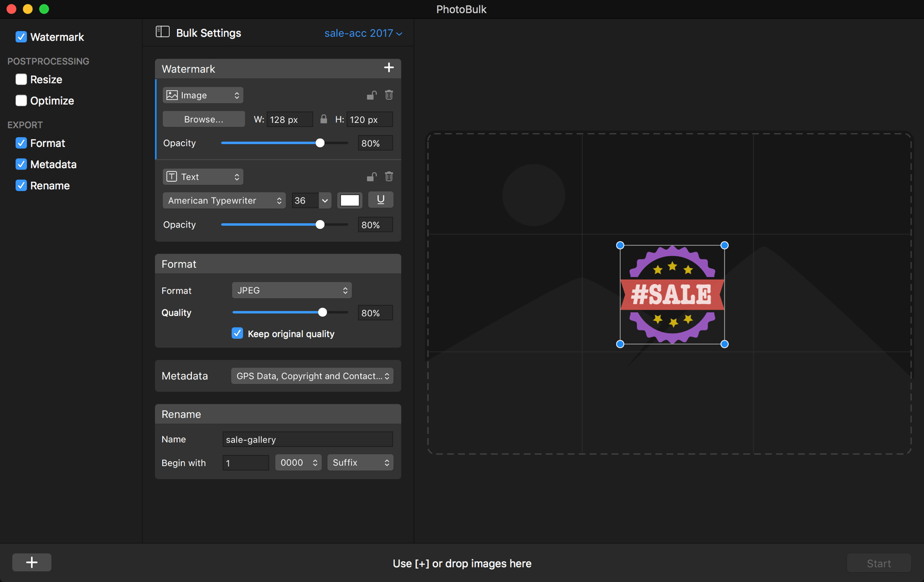Open the sale-acc 2017 preset dropdown

click(363, 33)
